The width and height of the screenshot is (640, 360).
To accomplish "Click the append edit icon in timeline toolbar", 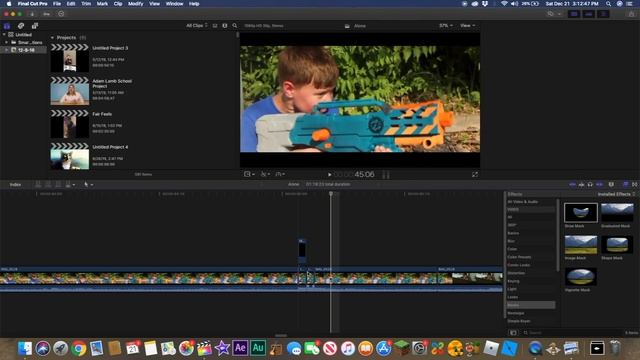I will click(58, 184).
